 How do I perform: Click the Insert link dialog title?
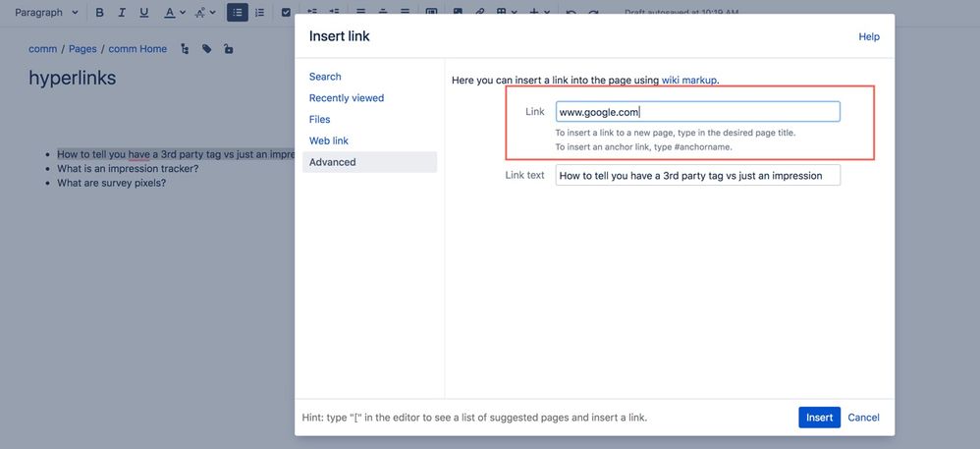(x=340, y=36)
